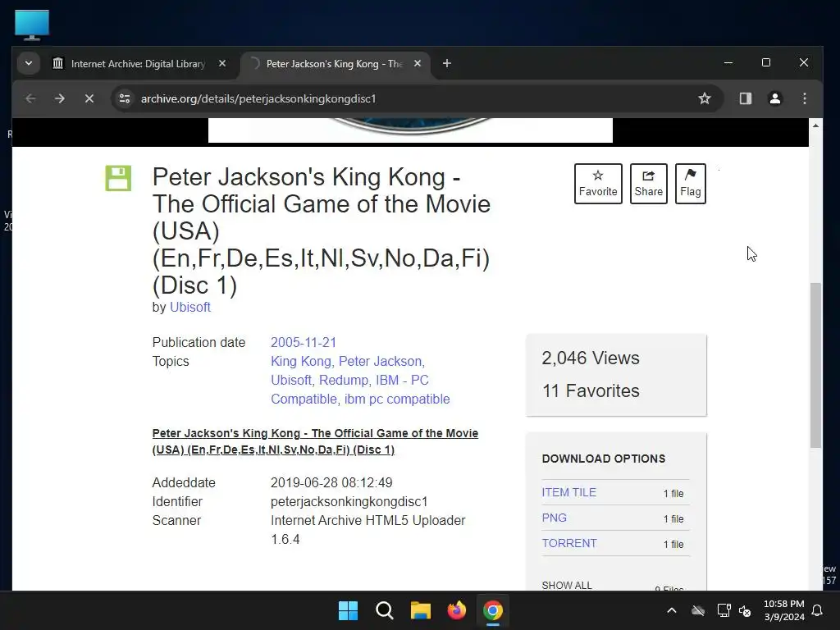Open Redump topic link
Image resolution: width=840 pixels, height=630 pixels.
344,380
